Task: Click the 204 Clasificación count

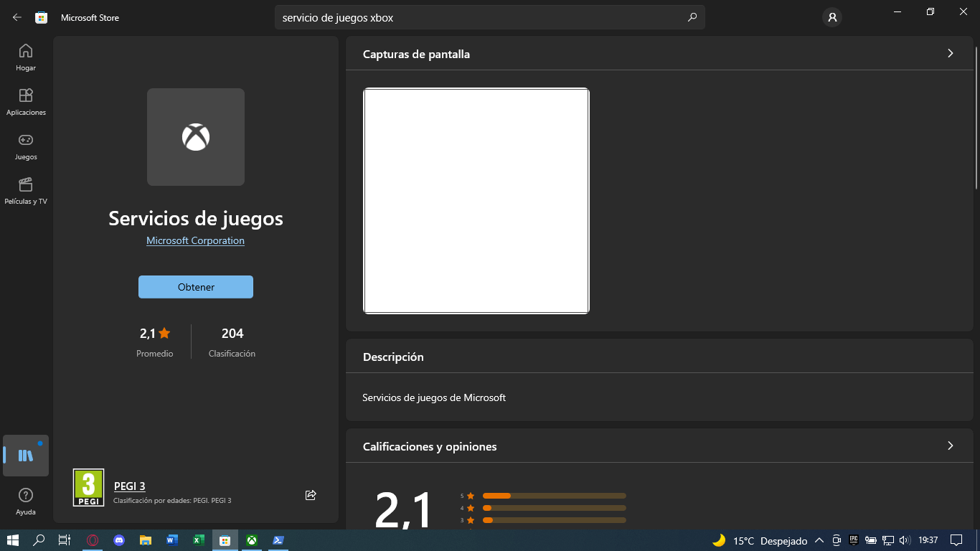Action: pyautogui.click(x=232, y=342)
